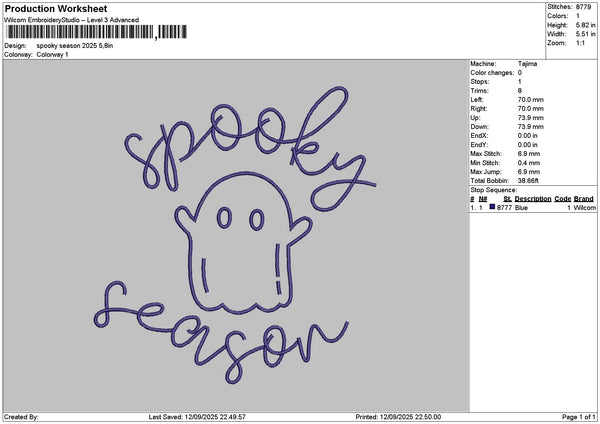Click the "Down:" label
This screenshot has height=424, width=600.
(479, 127)
